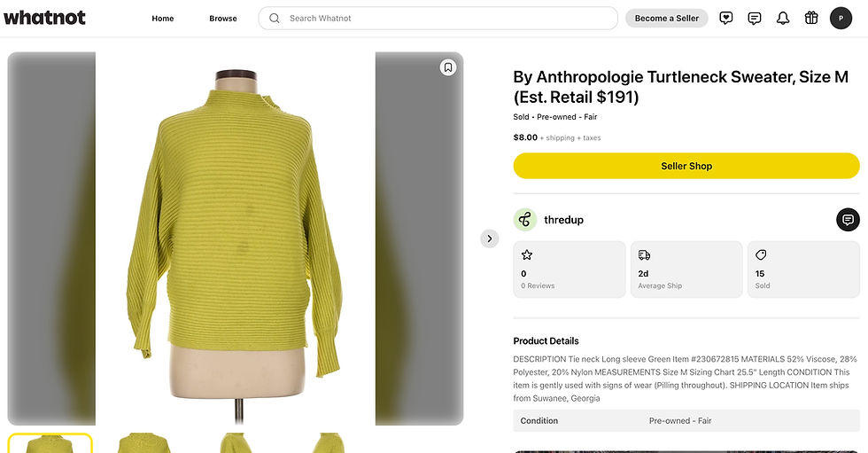The image size is (868, 453).
Task: Open the profile avatar menu
Action: (x=841, y=19)
